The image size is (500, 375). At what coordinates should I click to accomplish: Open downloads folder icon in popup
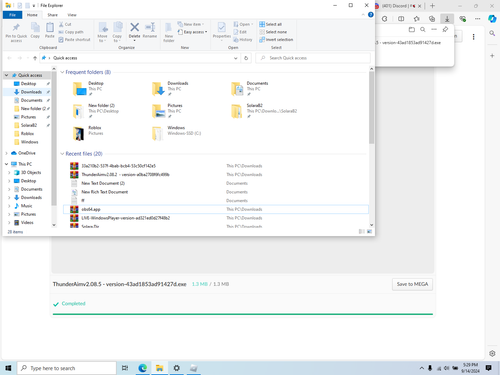point(412,30)
